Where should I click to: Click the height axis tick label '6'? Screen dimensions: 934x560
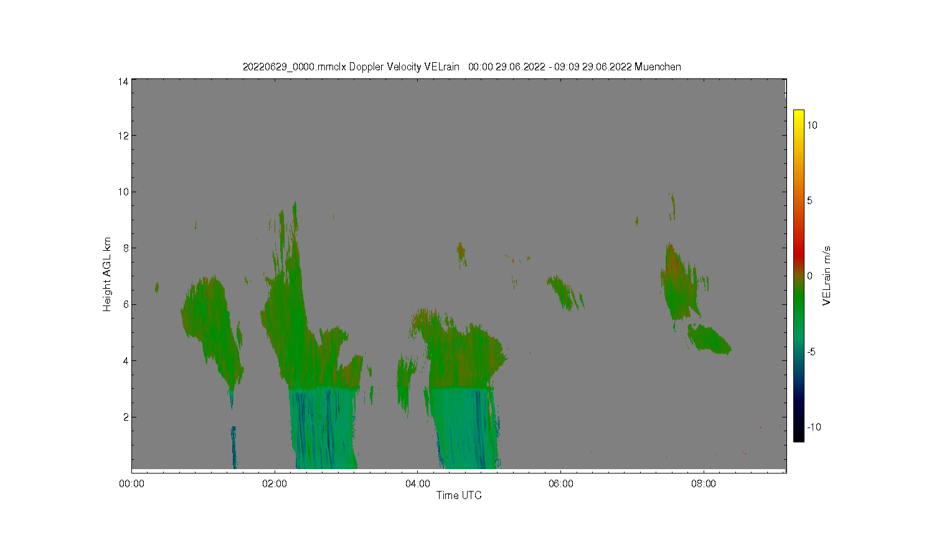coord(126,304)
